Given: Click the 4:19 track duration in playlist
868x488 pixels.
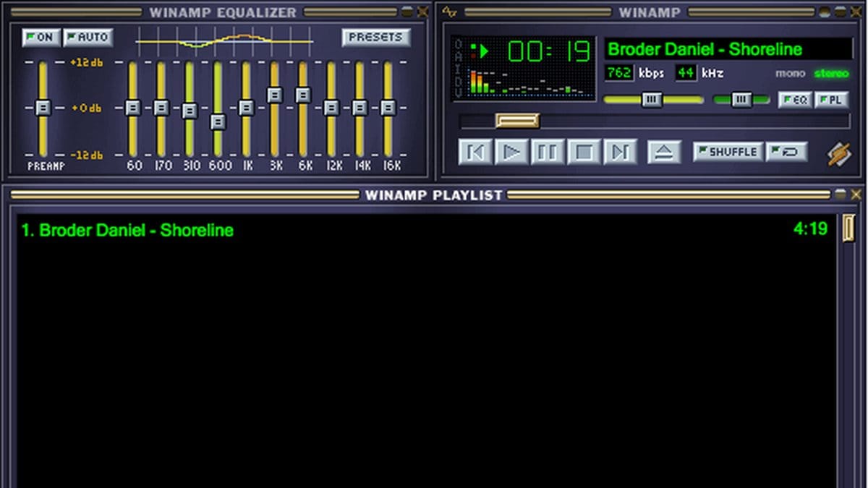Looking at the screenshot, I should [810, 229].
